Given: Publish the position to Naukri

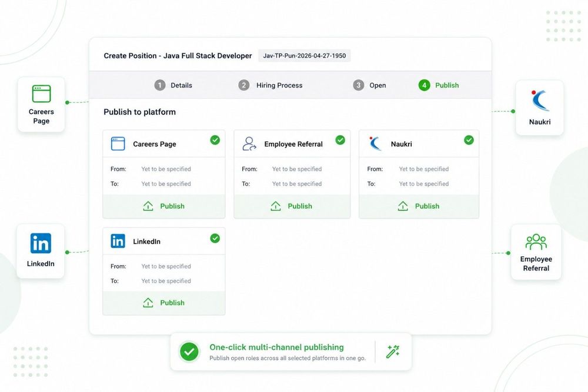Looking at the screenshot, I should tap(419, 206).
